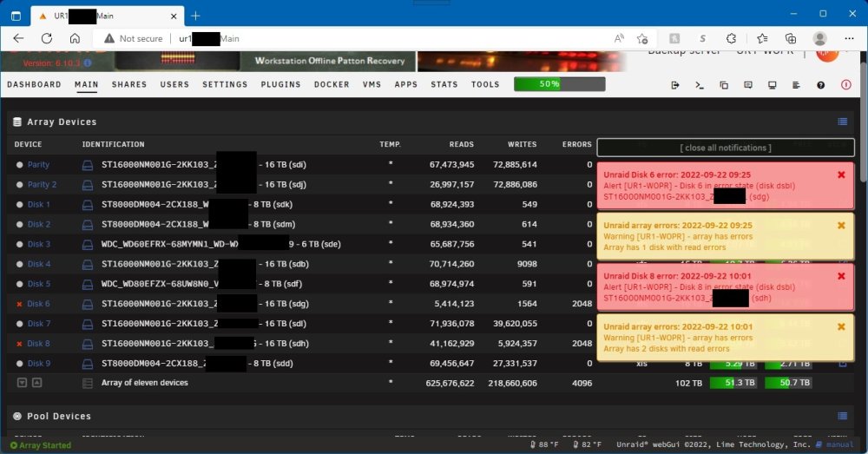Click close all notifications
This screenshot has width=868, height=454.
725,148
